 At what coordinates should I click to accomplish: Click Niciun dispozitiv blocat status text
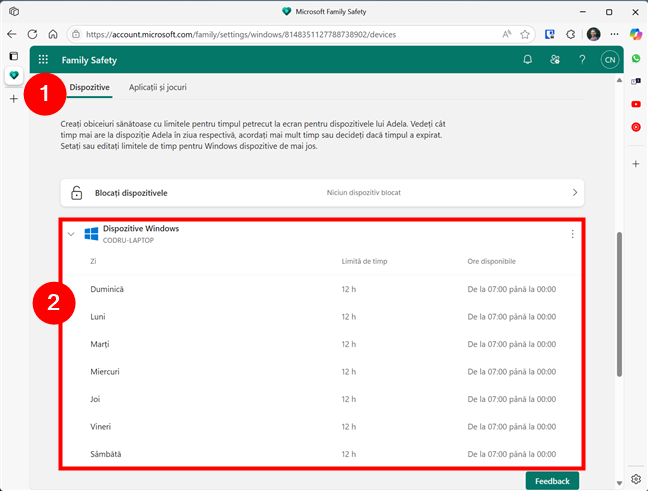[x=364, y=193]
